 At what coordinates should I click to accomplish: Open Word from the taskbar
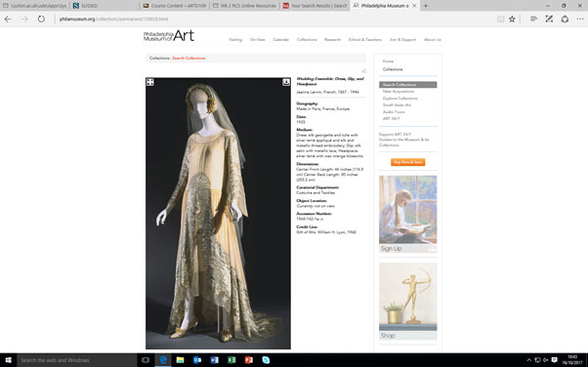click(x=215, y=360)
